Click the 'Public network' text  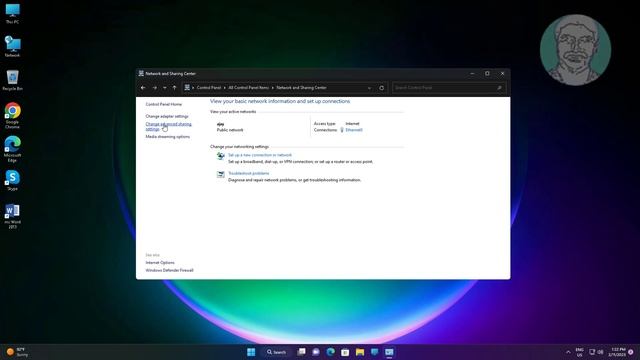pyautogui.click(x=230, y=130)
